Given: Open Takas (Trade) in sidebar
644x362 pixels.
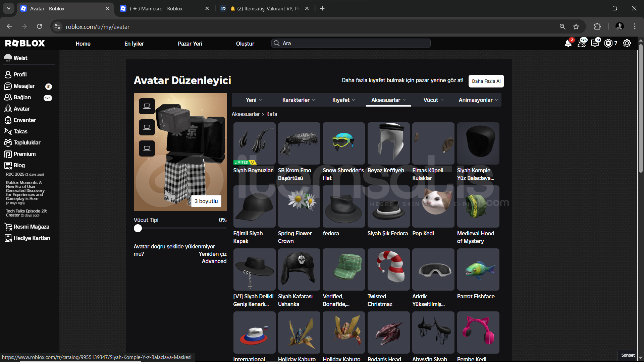Looking at the screenshot, I should [20, 131].
